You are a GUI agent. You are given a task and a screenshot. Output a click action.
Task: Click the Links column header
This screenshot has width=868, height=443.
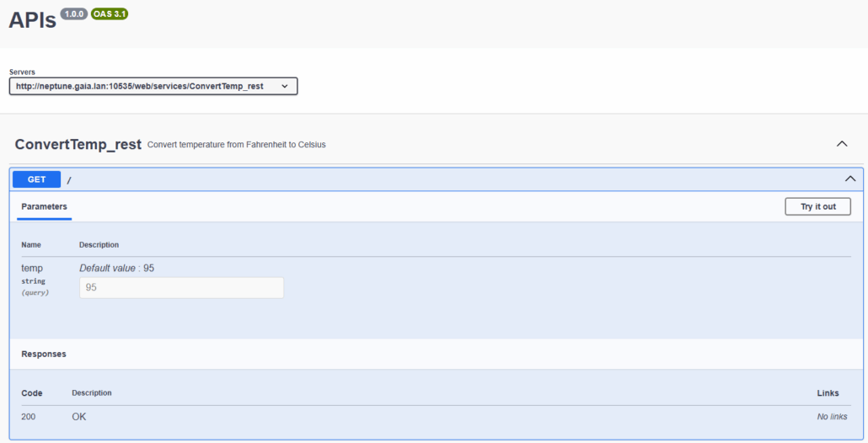[x=828, y=393]
